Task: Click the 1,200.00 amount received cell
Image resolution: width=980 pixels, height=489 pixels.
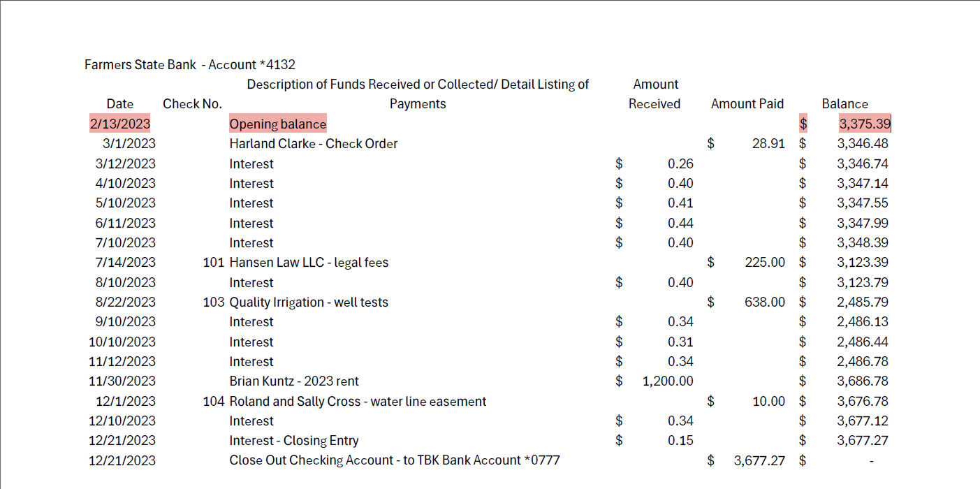Action: (x=668, y=381)
